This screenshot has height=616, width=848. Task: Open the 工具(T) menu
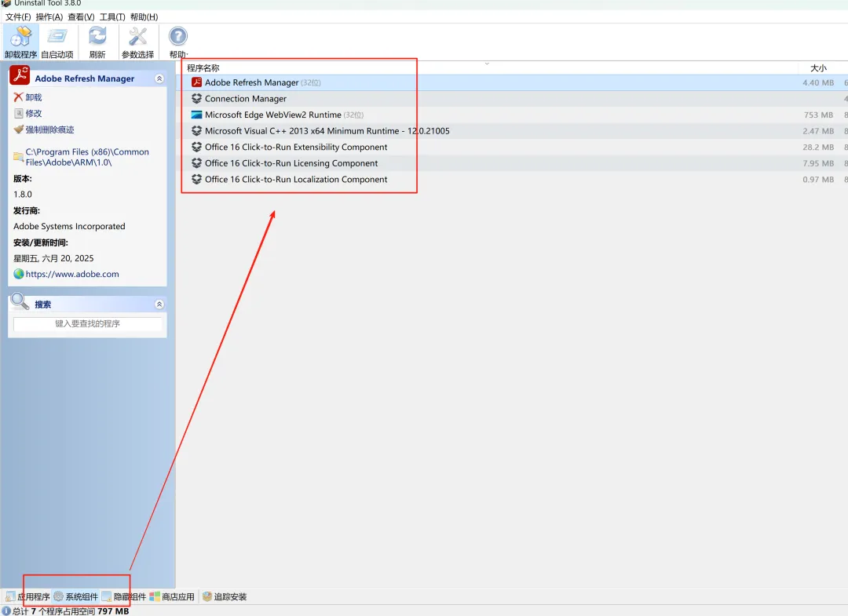pyautogui.click(x=112, y=16)
